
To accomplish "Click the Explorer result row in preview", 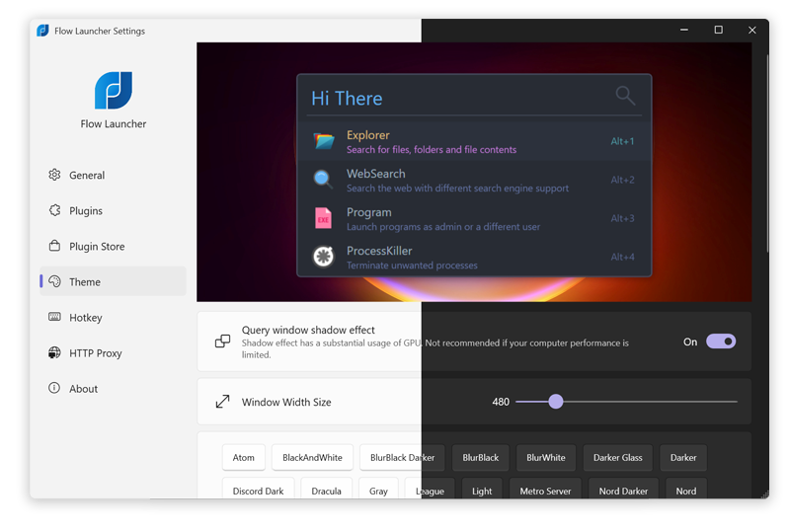I will [474, 141].
